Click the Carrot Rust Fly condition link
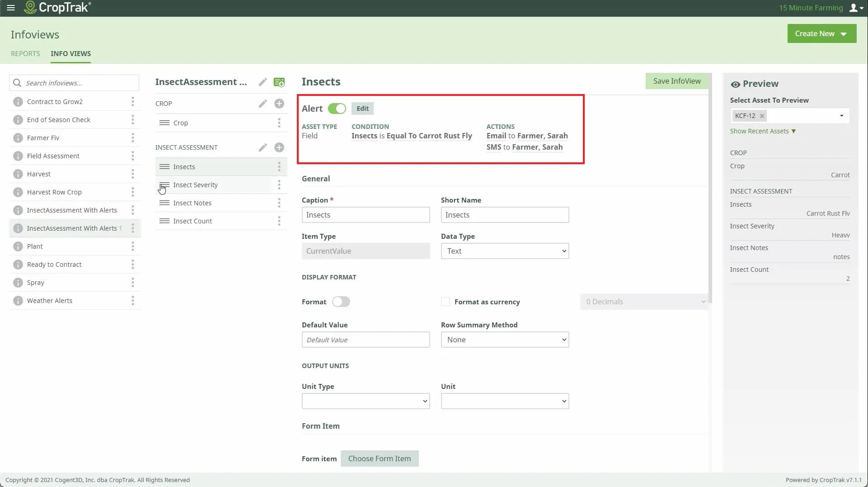 445,136
